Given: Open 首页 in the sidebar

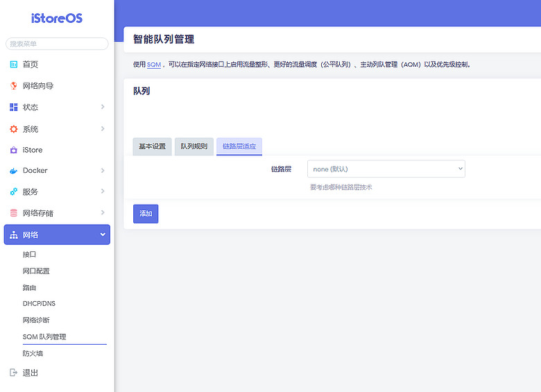Looking at the screenshot, I should point(31,65).
